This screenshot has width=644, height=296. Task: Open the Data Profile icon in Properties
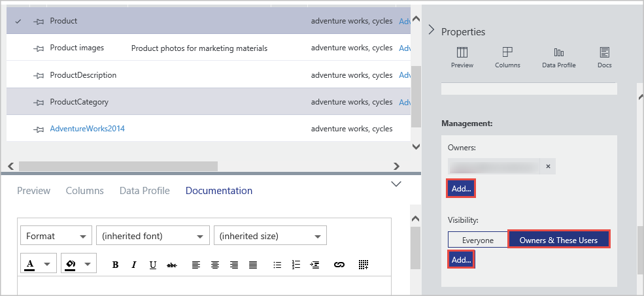pos(558,58)
